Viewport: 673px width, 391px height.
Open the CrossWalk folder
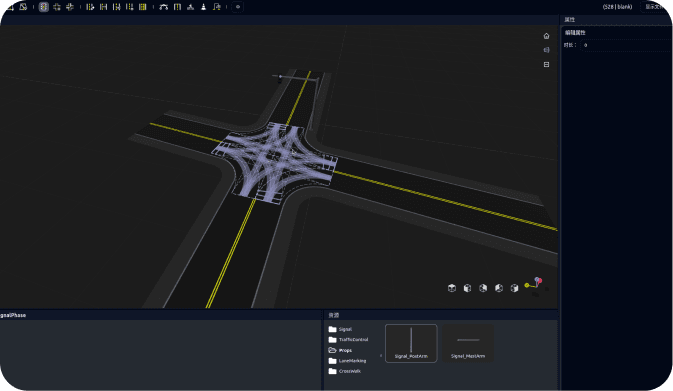[x=345, y=371]
